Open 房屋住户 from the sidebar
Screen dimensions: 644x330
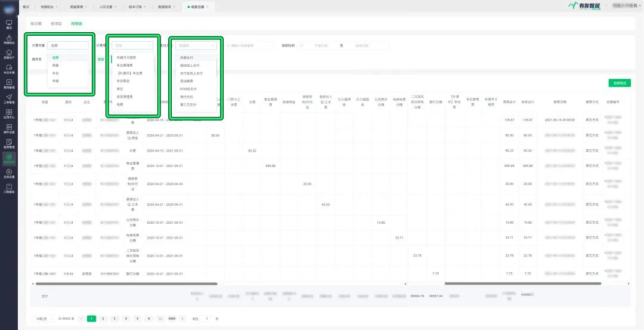(8, 54)
